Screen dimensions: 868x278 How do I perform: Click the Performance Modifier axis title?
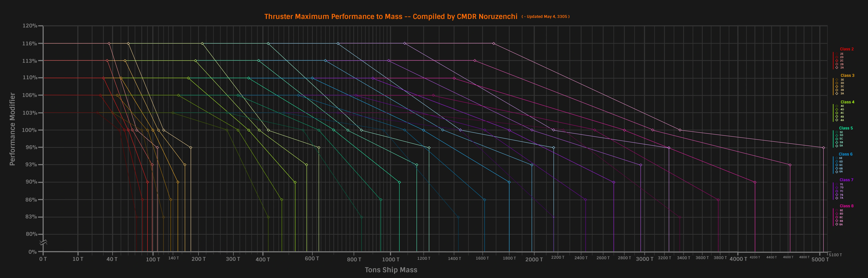[x=12, y=129]
